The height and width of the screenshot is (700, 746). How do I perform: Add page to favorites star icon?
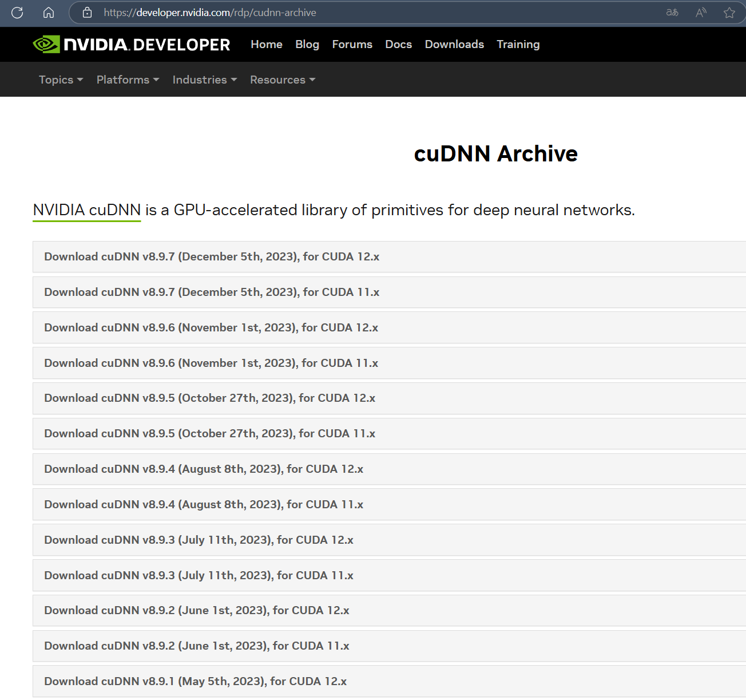coord(729,13)
